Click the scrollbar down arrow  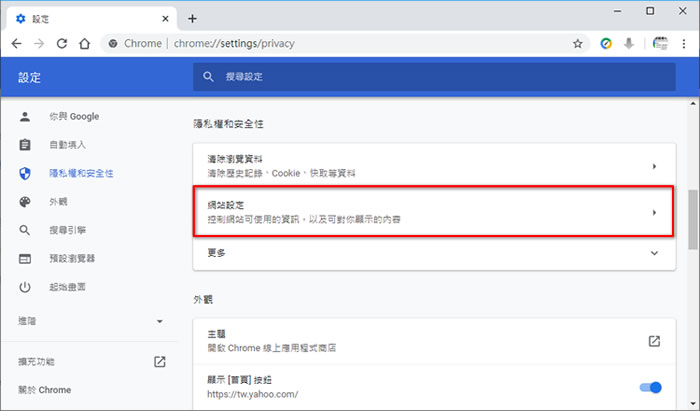pos(693,404)
